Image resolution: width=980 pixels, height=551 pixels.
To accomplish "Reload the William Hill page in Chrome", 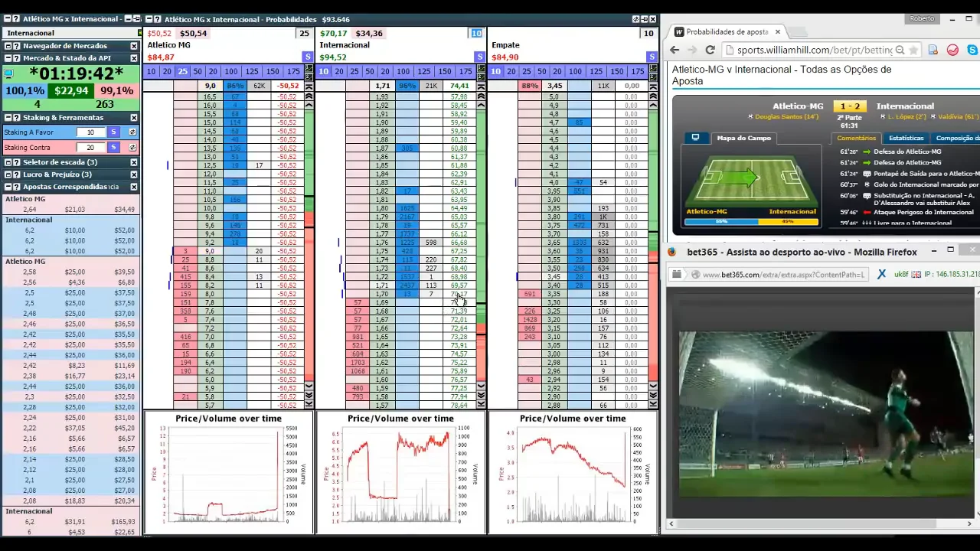I will (x=710, y=50).
